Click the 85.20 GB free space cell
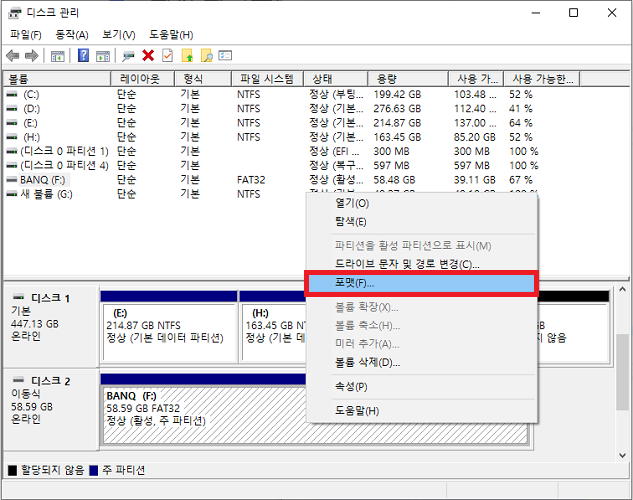The image size is (633, 500). tap(475, 137)
